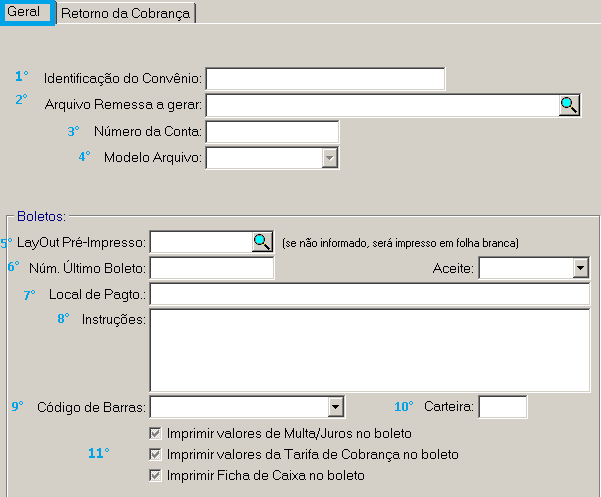601x497 pixels.
Task: Click the Número da Conta field
Action: (272, 131)
